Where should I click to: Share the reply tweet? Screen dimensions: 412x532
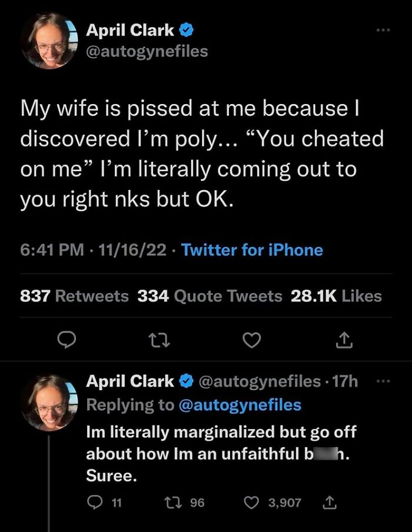pos(330,502)
